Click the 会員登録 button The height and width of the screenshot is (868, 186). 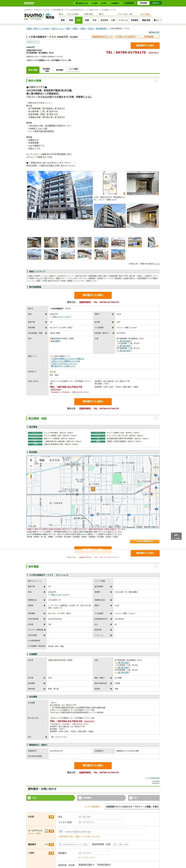143,3
